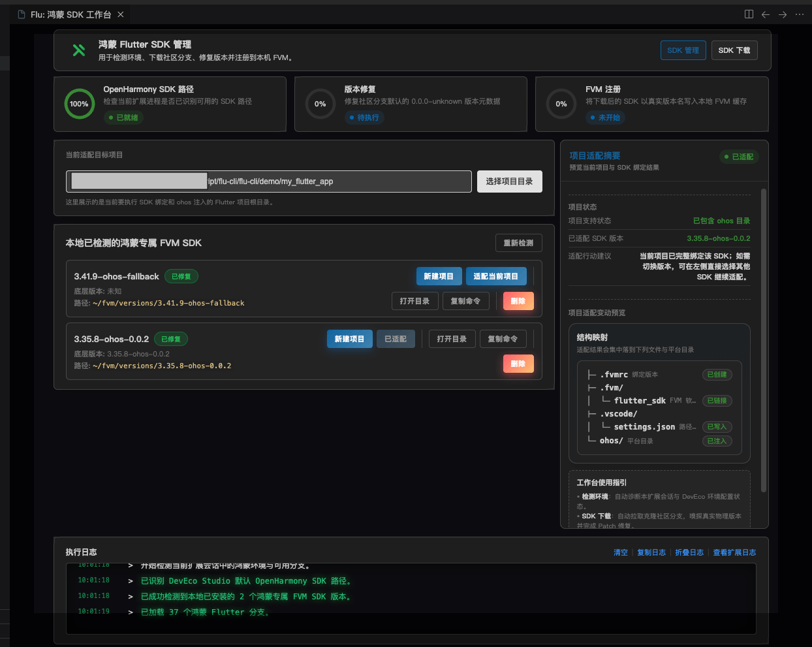Copy command for 3.41.9-ohos-fallback SDK

click(465, 301)
